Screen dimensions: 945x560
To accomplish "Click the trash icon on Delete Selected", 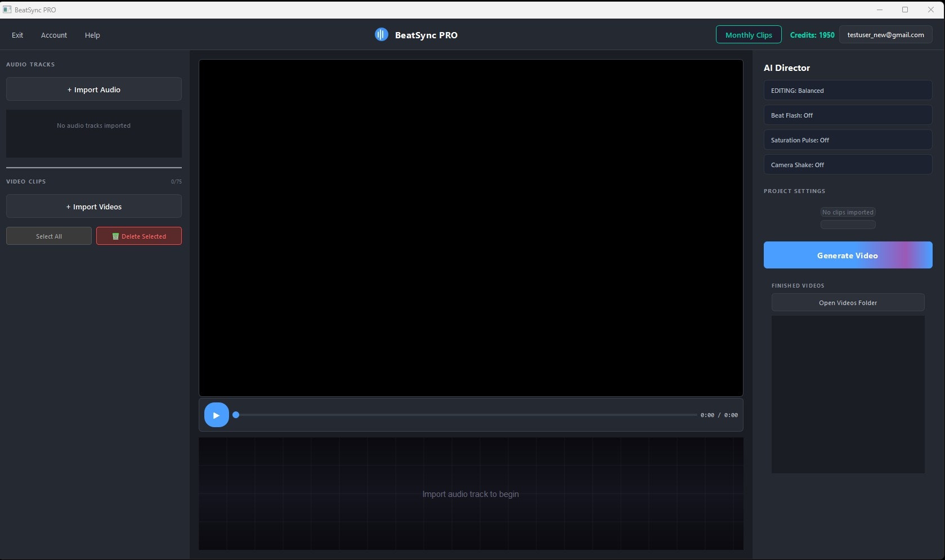I will pyautogui.click(x=116, y=236).
